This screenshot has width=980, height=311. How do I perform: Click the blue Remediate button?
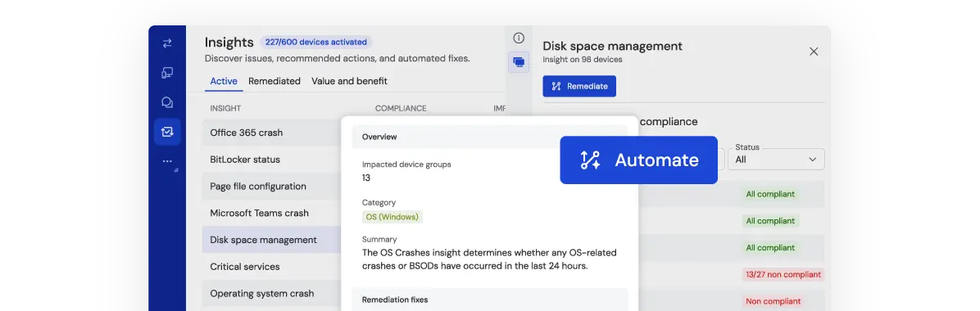coord(579,86)
